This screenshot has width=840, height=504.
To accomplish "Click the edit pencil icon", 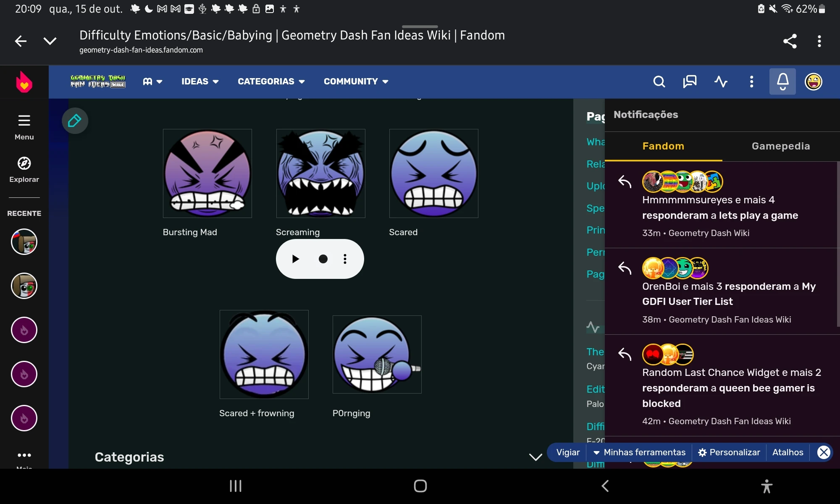I will click(75, 121).
